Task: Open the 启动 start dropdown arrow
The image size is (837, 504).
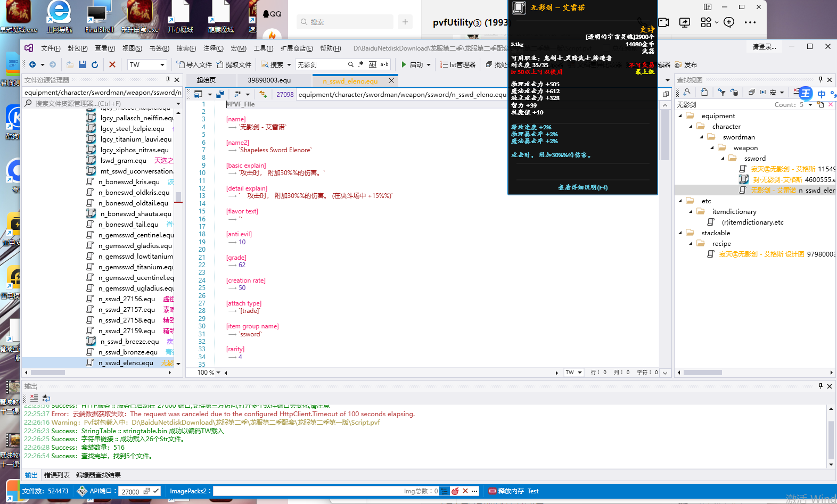Action: (x=429, y=65)
